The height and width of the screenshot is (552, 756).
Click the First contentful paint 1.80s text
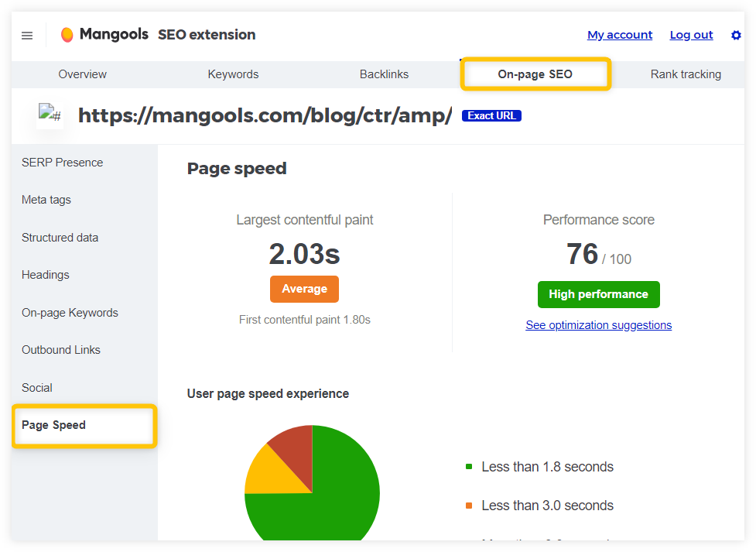(x=304, y=320)
